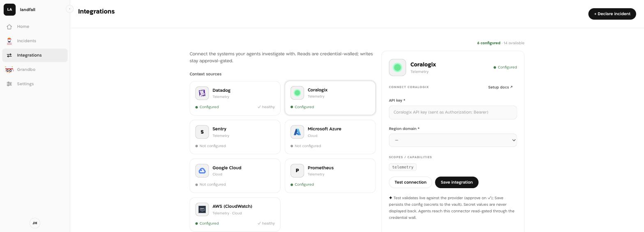
Task: Click the CONNECT CORALOGIX section label
Action: 409,87
